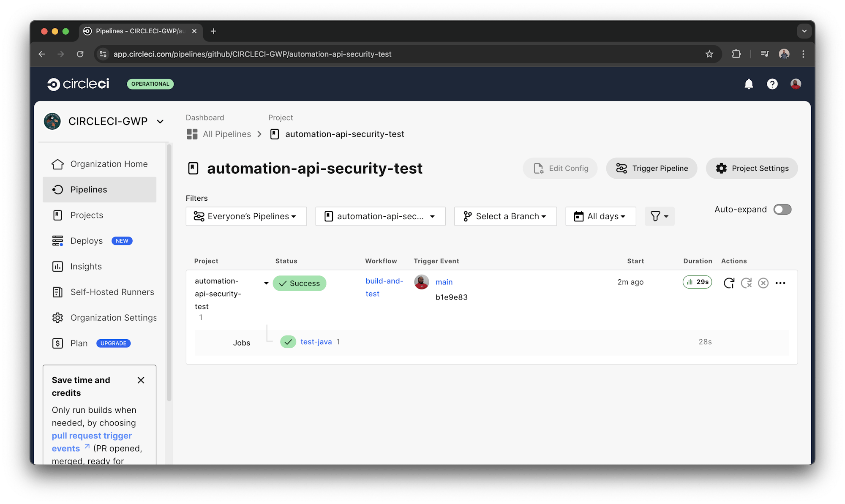The height and width of the screenshot is (504, 845).
Task: Toggle the Auto-expand switch
Action: 782,210
